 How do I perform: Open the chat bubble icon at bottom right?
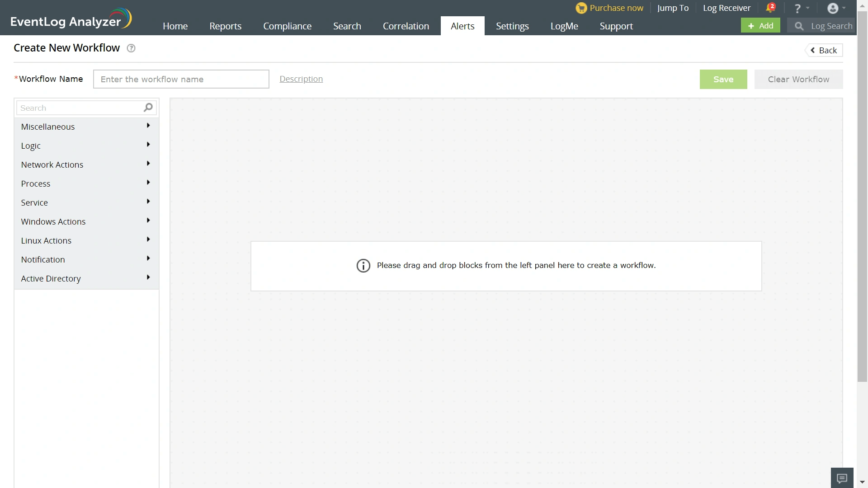click(x=842, y=478)
